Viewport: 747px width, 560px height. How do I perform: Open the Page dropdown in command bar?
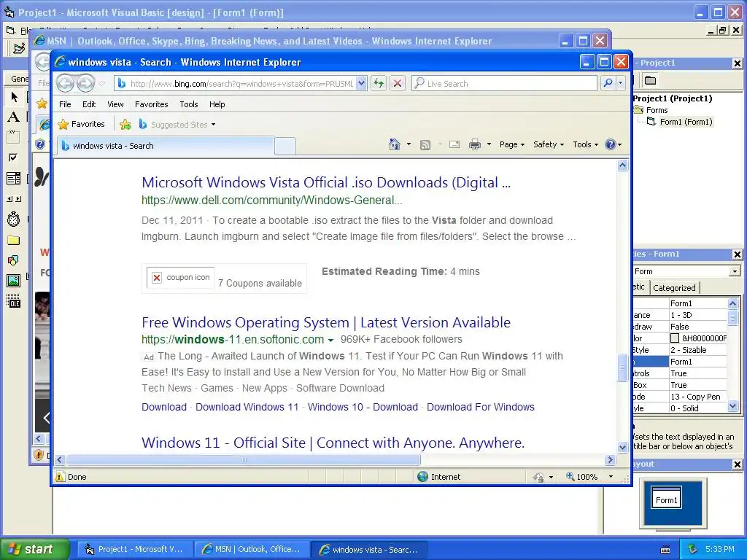point(511,144)
